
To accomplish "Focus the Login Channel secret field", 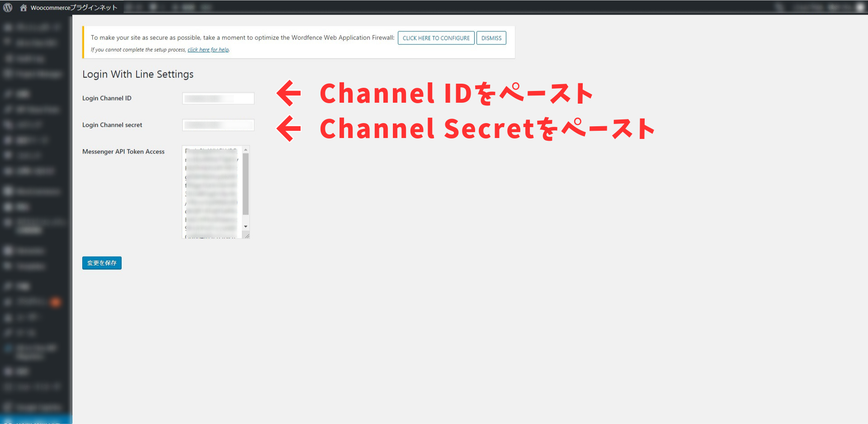I will coord(218,125).
